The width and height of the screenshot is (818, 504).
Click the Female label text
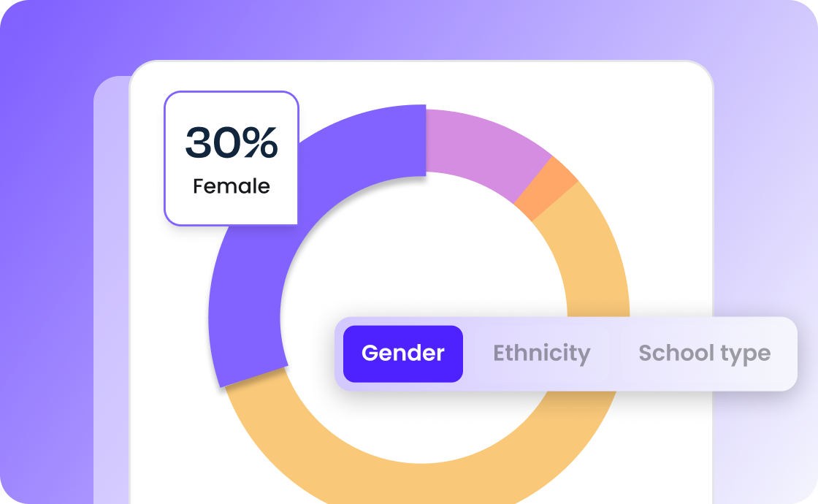point(232,186)
